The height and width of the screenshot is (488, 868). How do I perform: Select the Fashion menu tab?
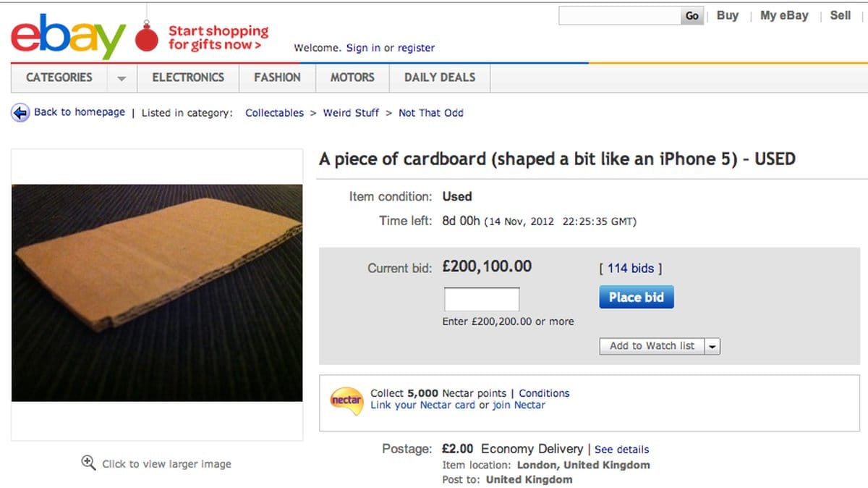pos(277,77)
